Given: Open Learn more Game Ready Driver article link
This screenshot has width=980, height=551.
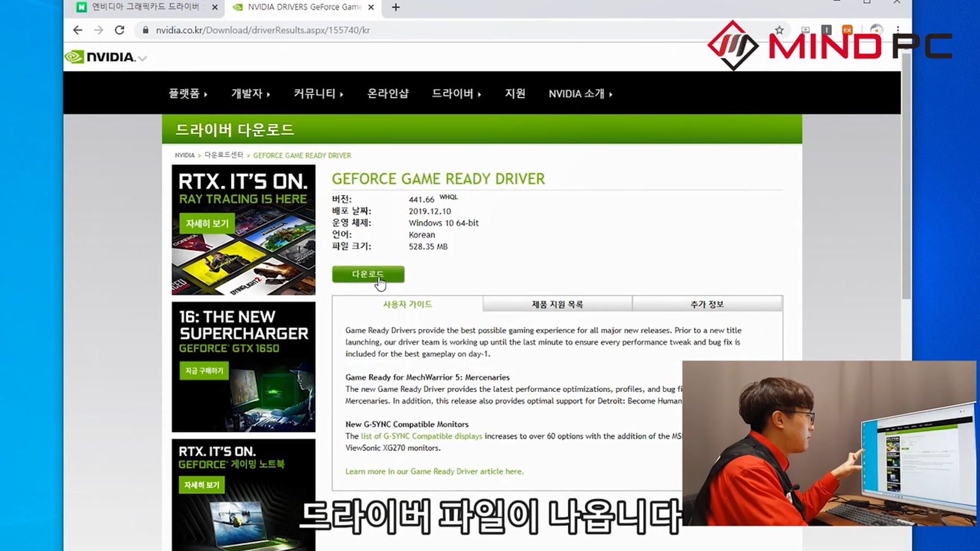Looking at the screenshot, I should coord(434,472).
